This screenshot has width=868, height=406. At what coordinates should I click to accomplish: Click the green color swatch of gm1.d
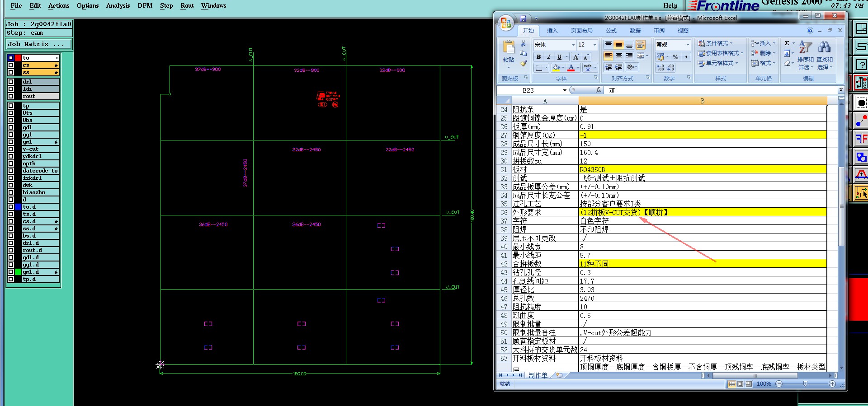tap(18, 272)
